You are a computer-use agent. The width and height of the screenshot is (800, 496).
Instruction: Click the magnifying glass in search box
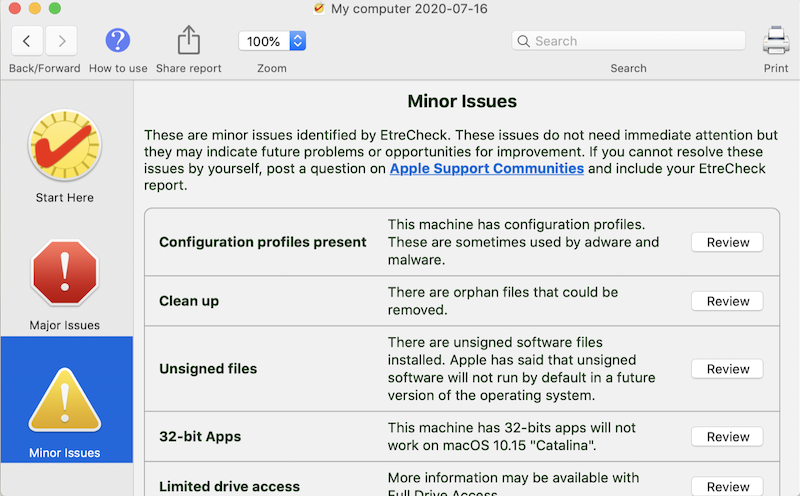pyautogui.click(x=523, y=41)
